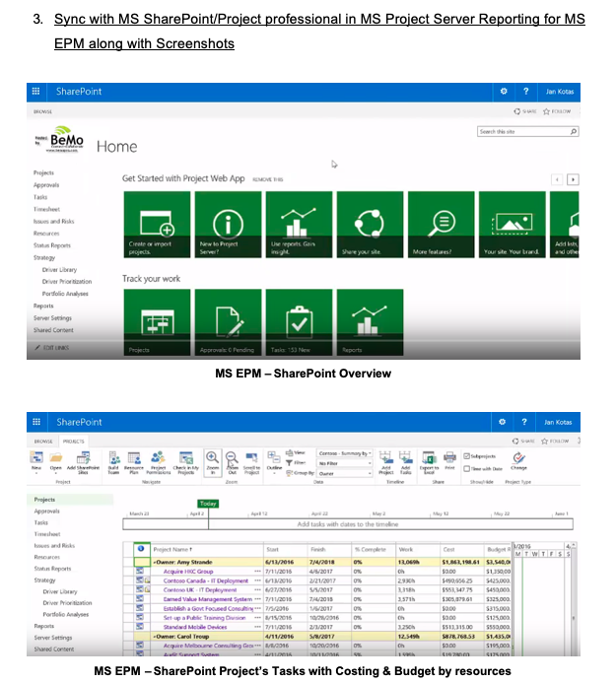This screenshot has height=683, width=616.
Task: Open settings gear in the bottom SharePoint header
Action: coord(502,422)
